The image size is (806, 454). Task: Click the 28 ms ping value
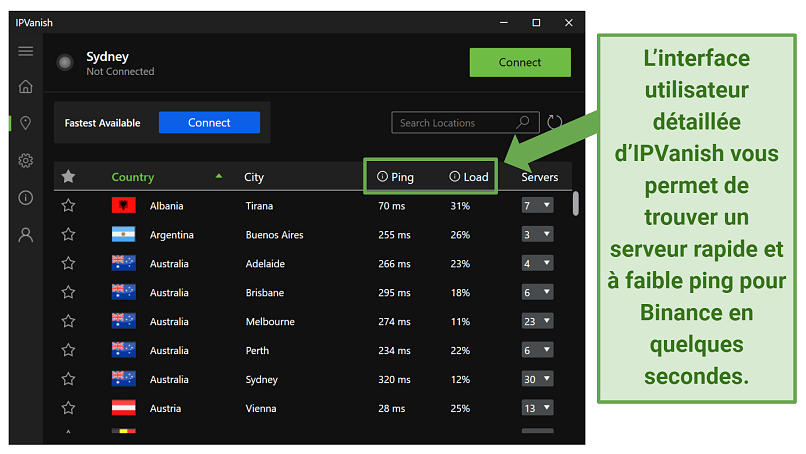(x=392, y=408)
